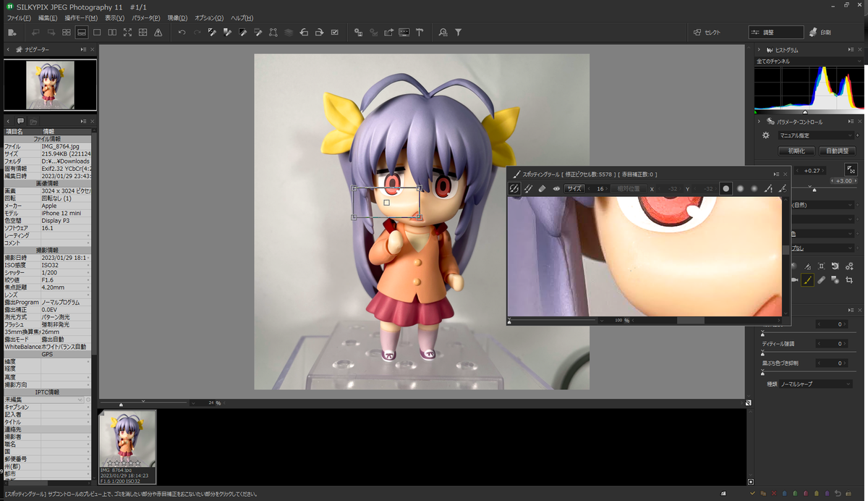
Task: Click the monitor display icon in toolbar
Action: pos(404,33)
